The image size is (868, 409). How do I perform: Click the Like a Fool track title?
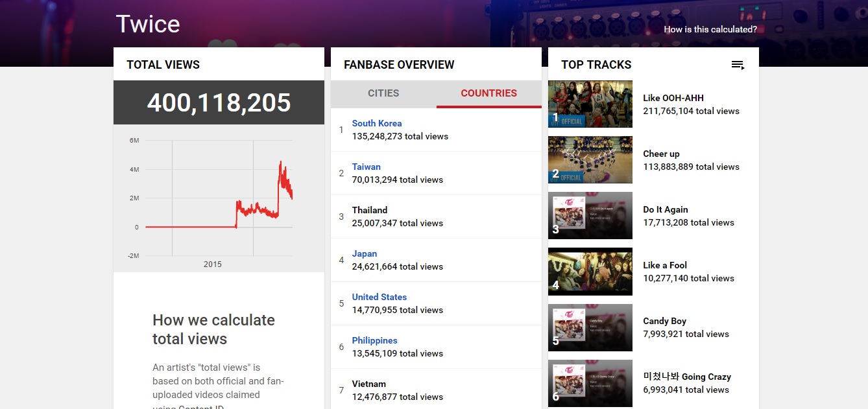665,265
